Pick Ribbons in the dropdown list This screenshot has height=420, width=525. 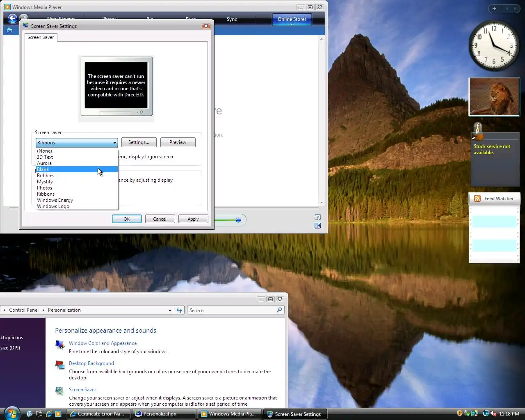pyautogui.click(x=77, y=194)
